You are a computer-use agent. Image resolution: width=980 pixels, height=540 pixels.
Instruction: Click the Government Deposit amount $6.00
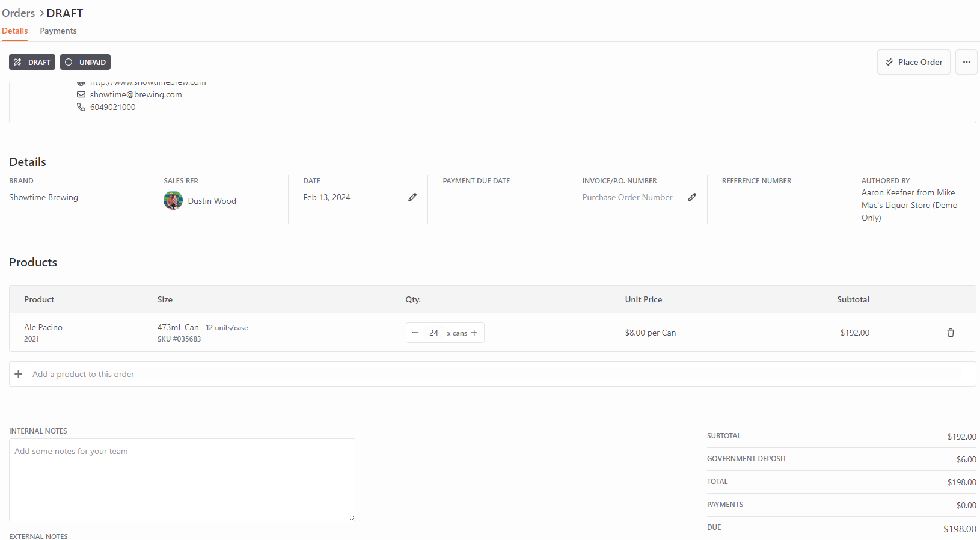coord(966,459)
